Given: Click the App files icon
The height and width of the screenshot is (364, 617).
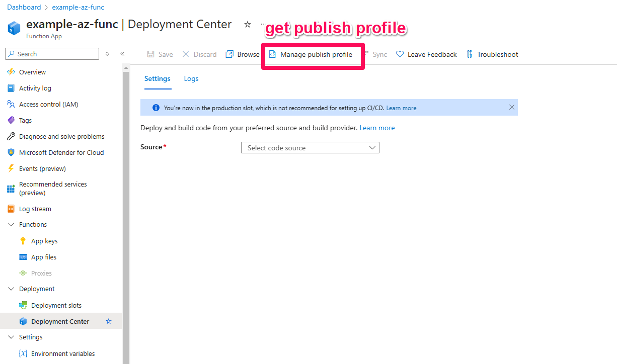Looking at the screenshot, I should pyautogui.click(x=23, y=257).
